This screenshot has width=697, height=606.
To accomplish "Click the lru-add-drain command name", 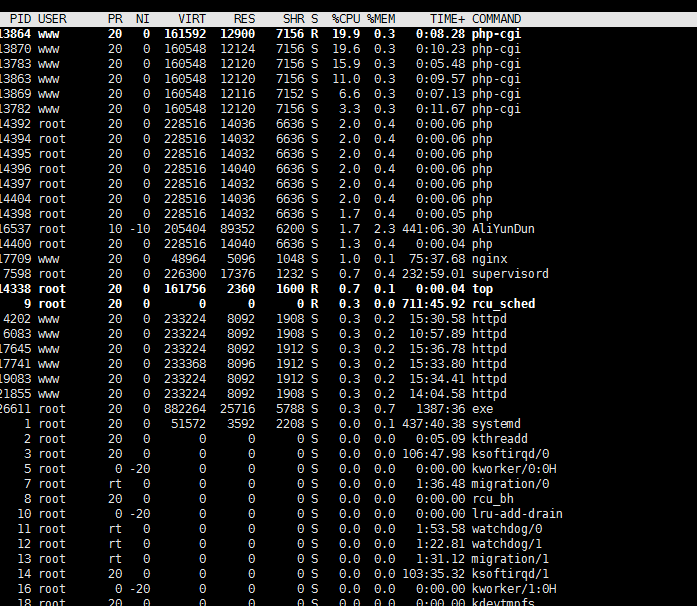I will point(517,514).
